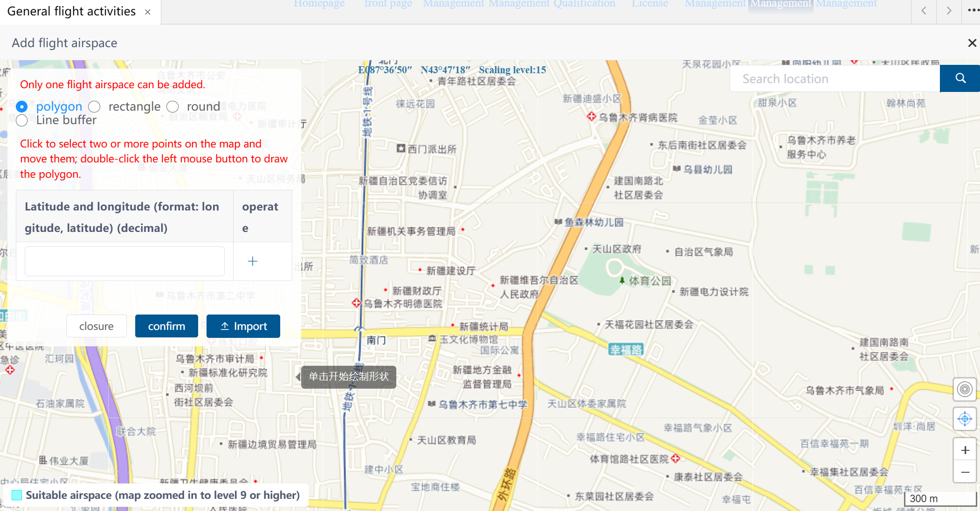Close the General flight activities tab

point(148,12)
